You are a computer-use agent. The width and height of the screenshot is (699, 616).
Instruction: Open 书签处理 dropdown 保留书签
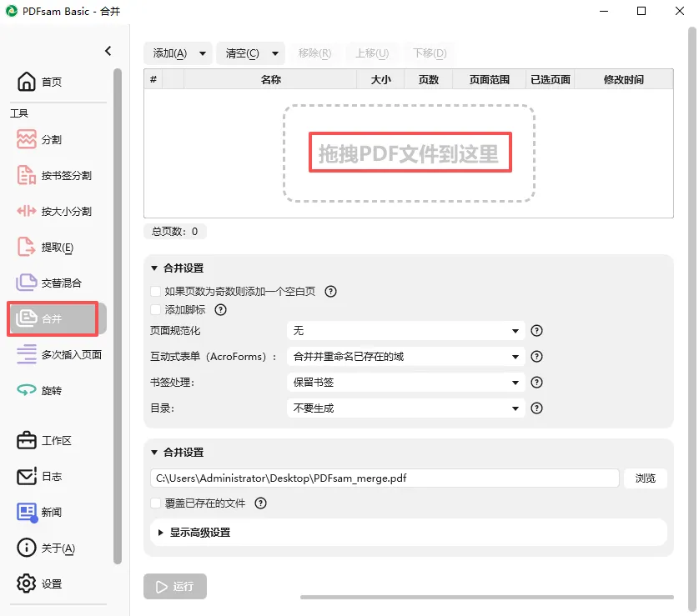click(405, 382)
